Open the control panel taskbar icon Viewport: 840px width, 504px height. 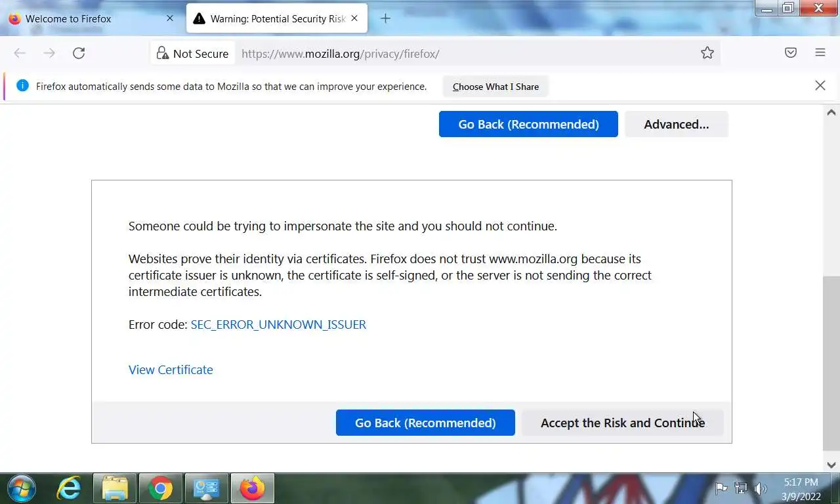tap(207, 489)
